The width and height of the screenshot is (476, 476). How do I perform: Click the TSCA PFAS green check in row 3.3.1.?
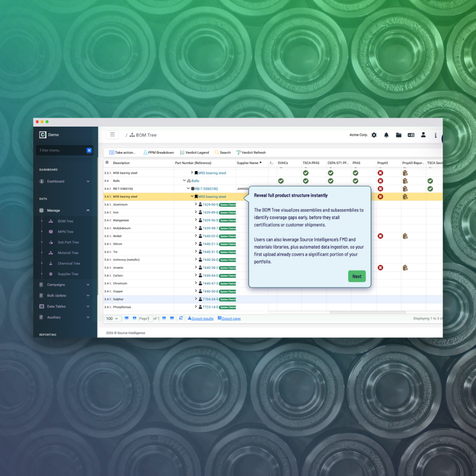point(306,173)
